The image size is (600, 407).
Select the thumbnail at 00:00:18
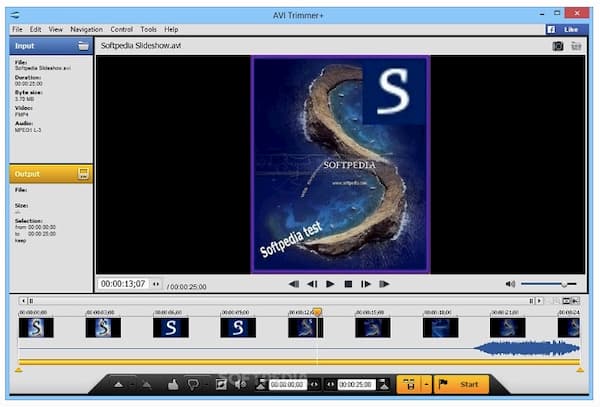point(440,328)
